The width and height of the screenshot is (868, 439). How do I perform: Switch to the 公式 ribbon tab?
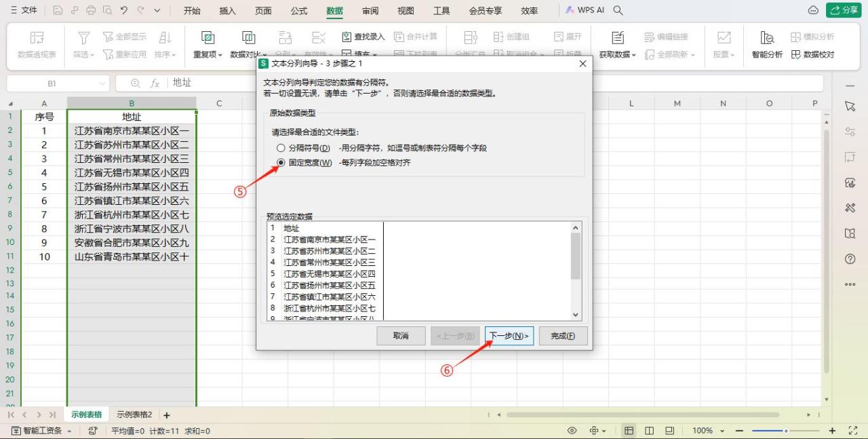tap(298, 11)
